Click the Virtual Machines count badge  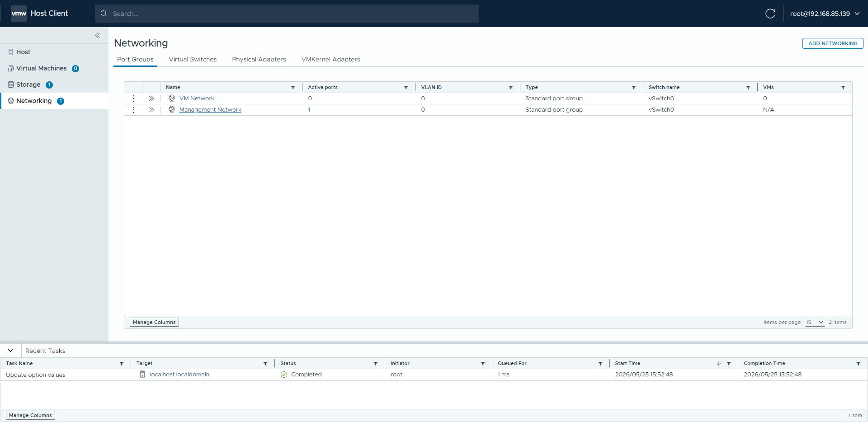tap(75, 69)
